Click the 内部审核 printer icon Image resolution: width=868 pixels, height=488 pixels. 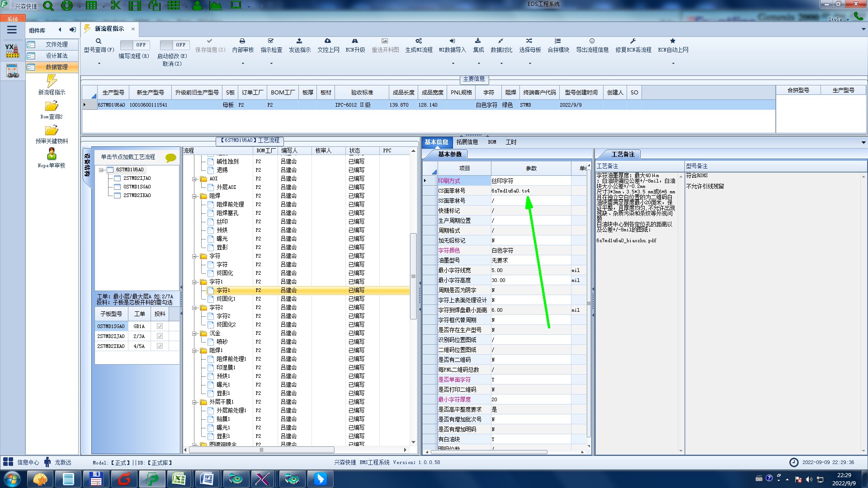pyautogui.click(x=242, y=41)
